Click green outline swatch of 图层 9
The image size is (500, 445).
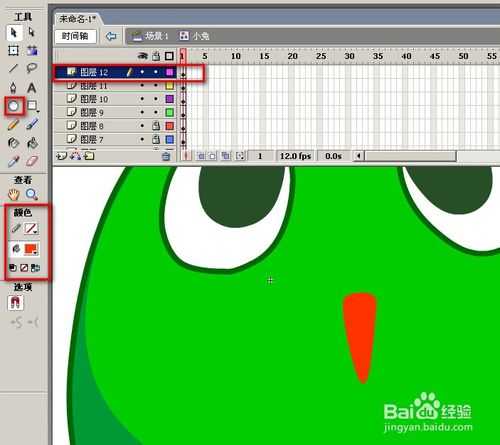pyautogui.click(x=170, y=112)
